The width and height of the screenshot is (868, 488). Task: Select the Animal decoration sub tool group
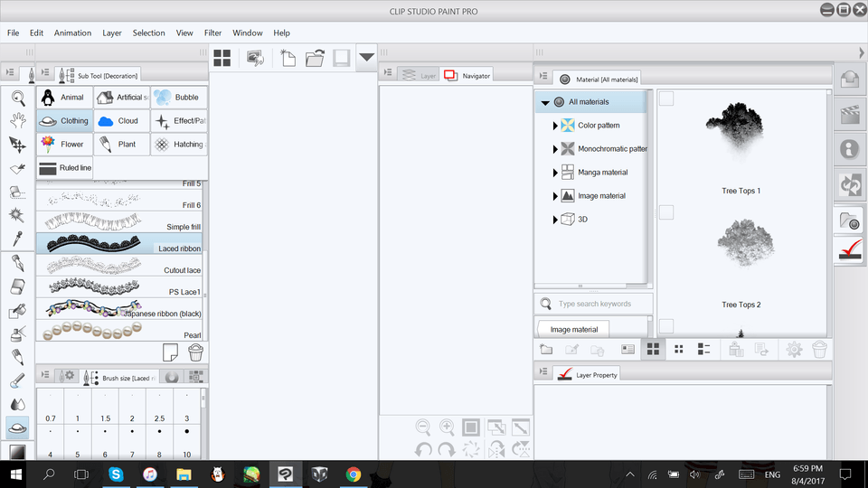[64, 97]
